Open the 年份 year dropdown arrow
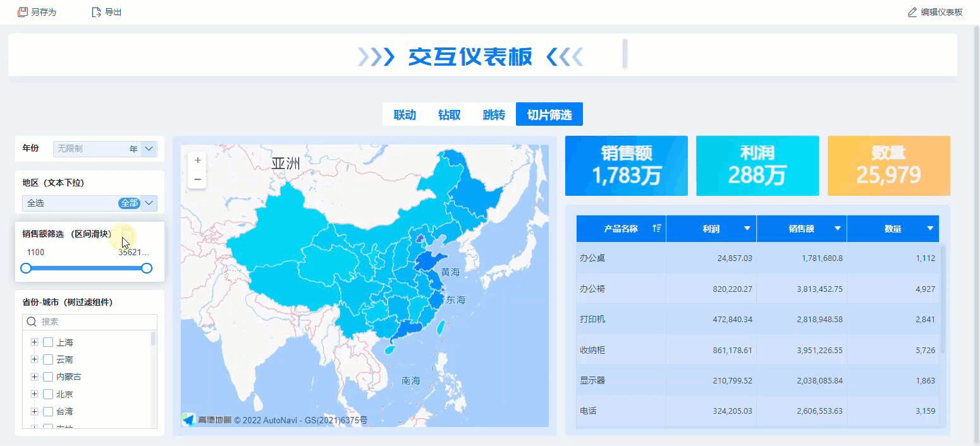 click(x=149, y=149)
